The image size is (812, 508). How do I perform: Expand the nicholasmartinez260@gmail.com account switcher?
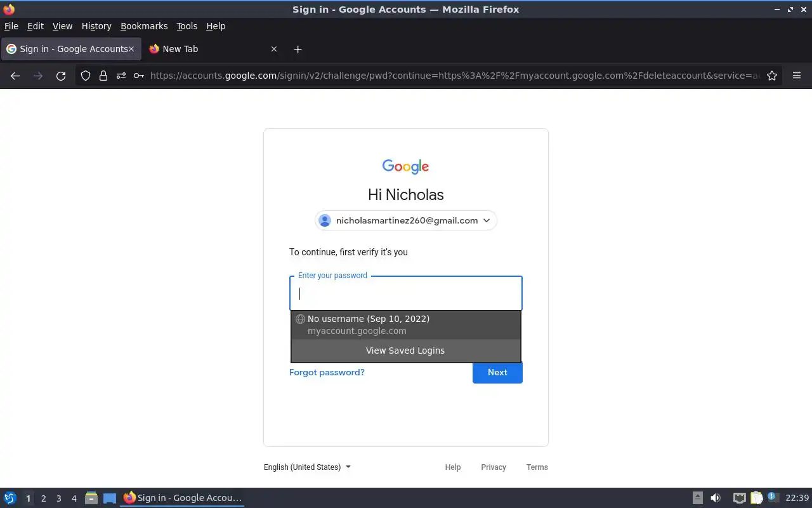pos(406,220)
